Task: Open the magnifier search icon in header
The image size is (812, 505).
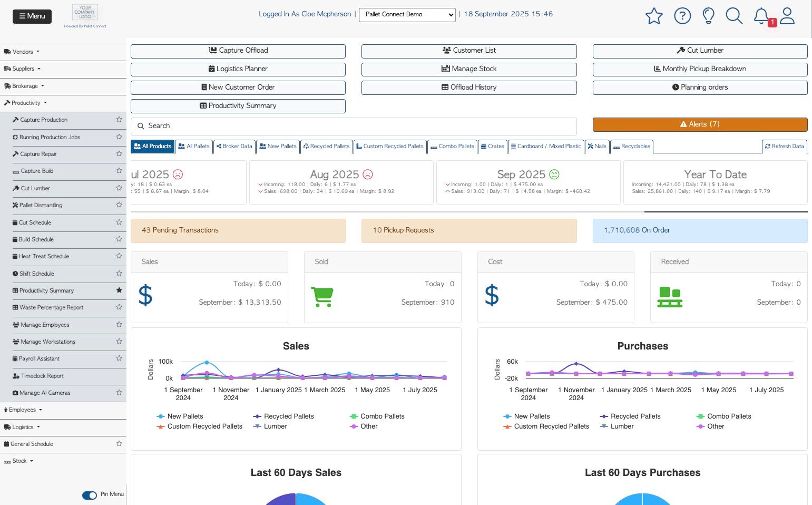Action: click(734, 16)
